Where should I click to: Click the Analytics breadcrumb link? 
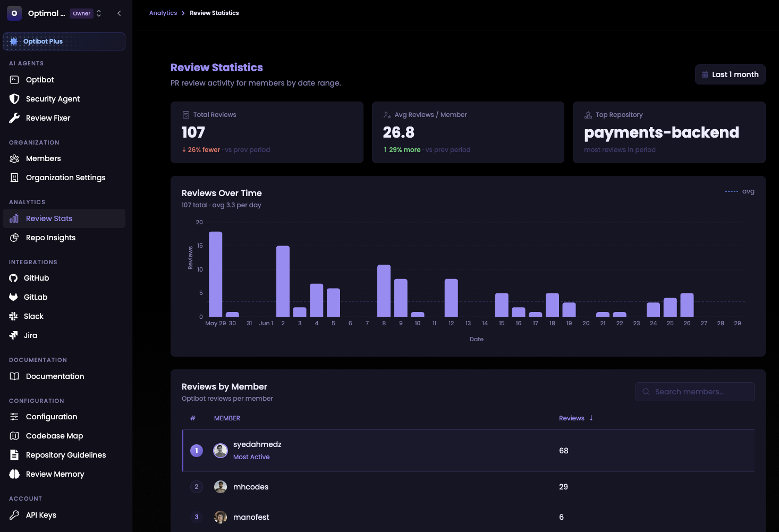tap(163, 13)
